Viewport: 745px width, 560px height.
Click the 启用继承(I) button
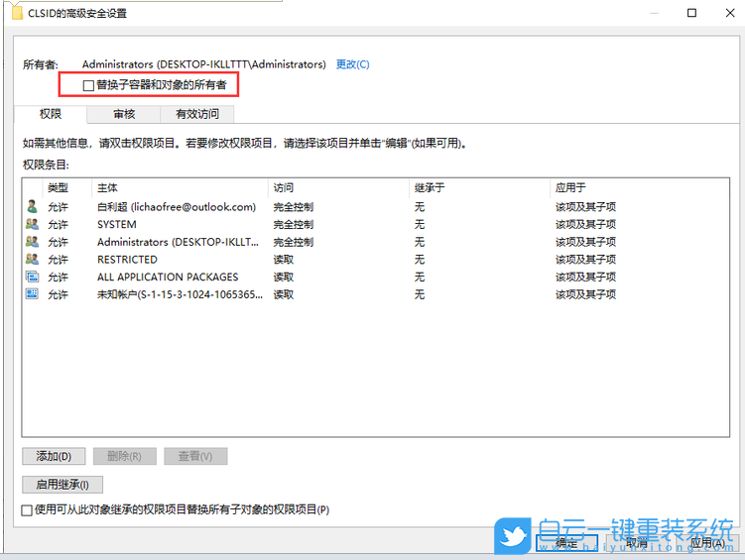pos(62,485)
